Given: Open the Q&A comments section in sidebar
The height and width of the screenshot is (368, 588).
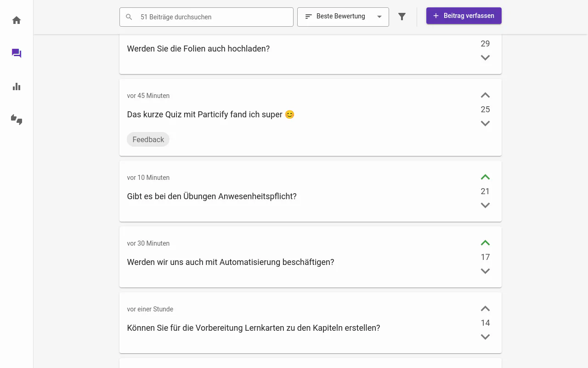Looking at the screenshot, I should click(17, 53).
